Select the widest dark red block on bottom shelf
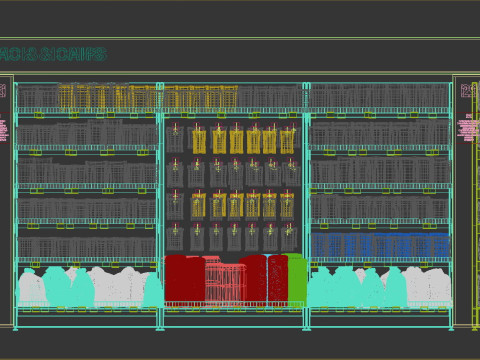480x360 pixels. click(x=185, y=280)
